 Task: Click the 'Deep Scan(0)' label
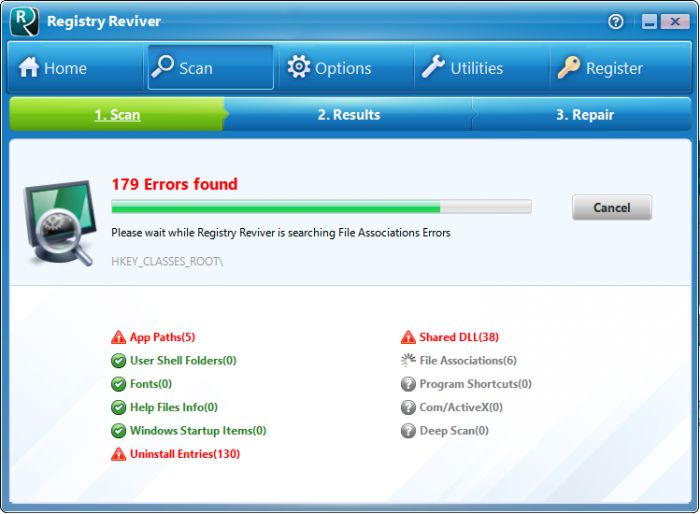tap(454, 430)
